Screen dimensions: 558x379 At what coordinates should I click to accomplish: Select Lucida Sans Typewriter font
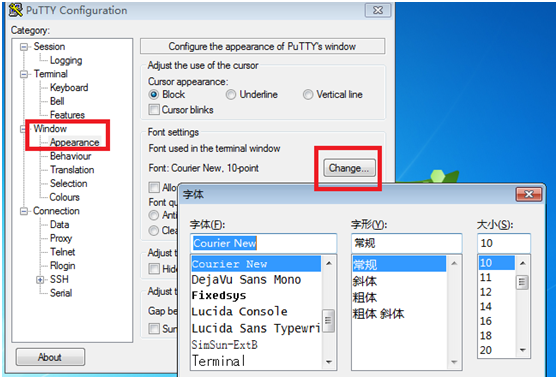(x=256, y=328)
